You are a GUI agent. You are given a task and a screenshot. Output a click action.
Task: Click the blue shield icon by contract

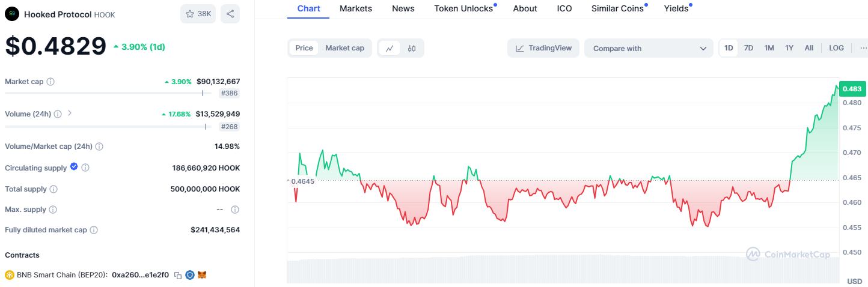190,275
